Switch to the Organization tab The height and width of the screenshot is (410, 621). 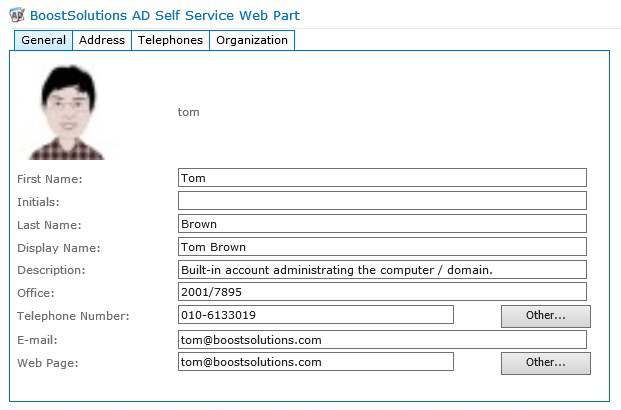tap(252, 40)
